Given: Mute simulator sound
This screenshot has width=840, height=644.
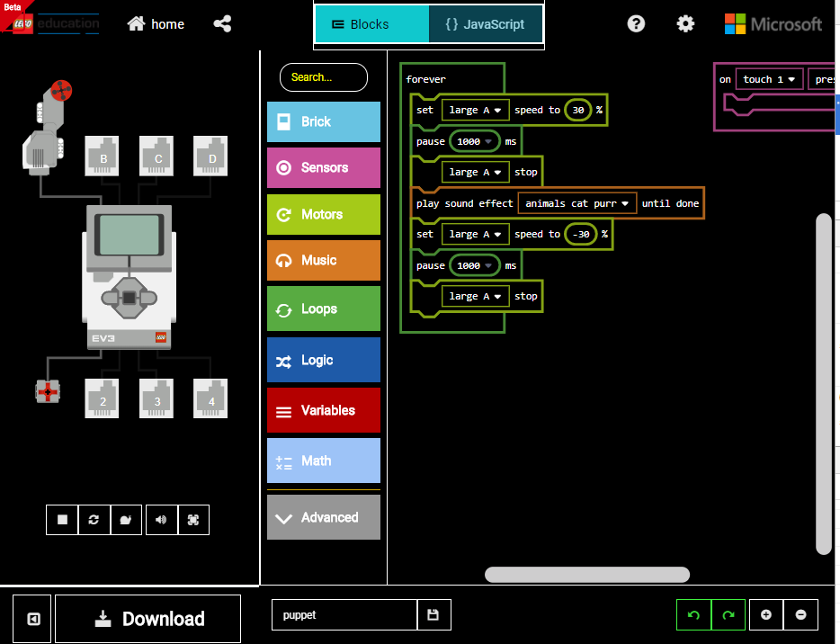Looking at the screenshot, I should (x=161, y=520).
